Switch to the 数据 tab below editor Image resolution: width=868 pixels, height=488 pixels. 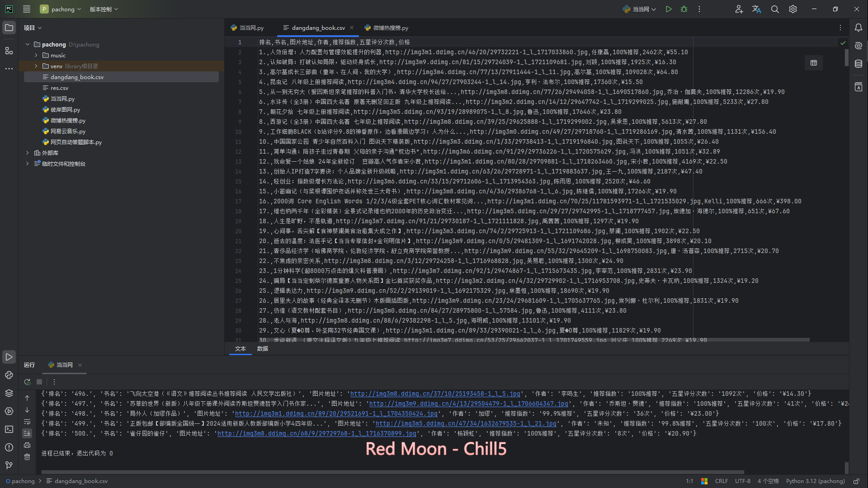[x=263, y=349]
